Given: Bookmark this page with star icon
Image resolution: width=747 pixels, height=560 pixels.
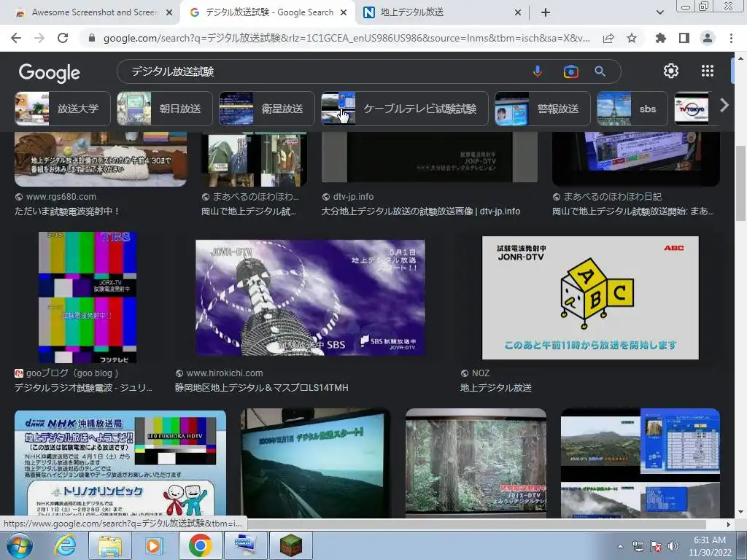Looking at the screenshot, I should click(632, 38).
